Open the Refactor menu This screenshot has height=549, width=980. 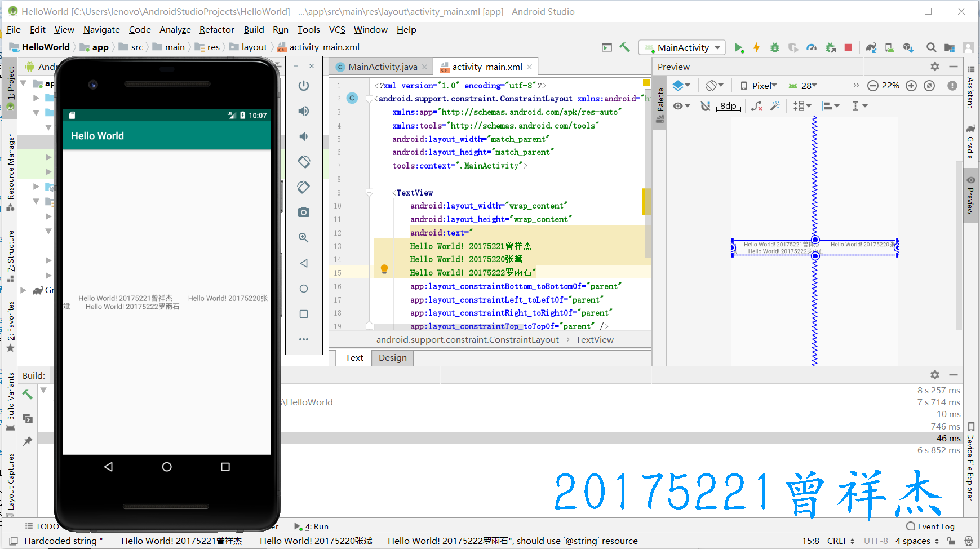[216, 29]
